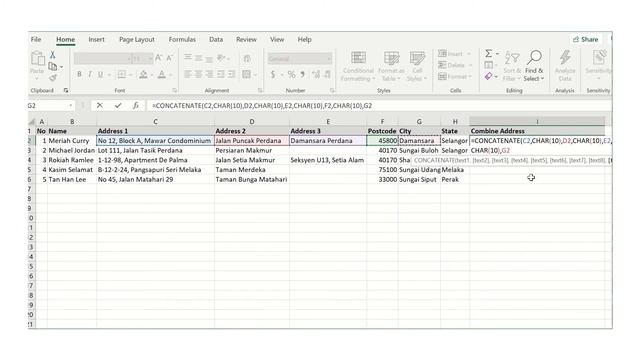
Task: Switch to the Insert tab
Action: click(x=96, y=40)
